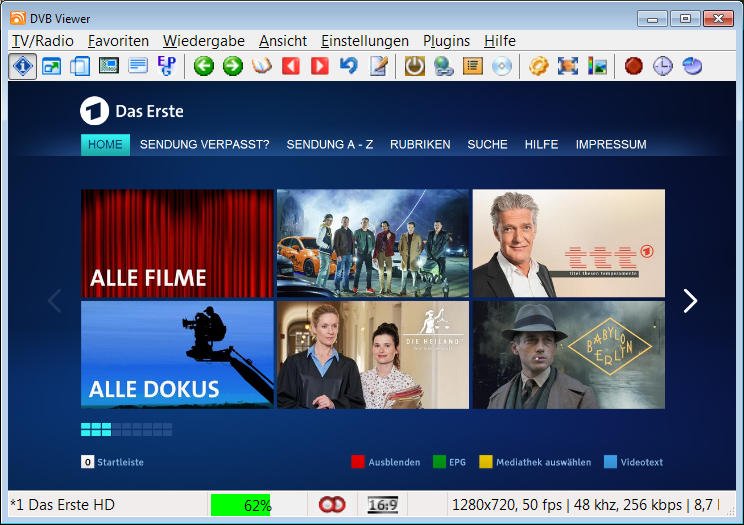Open SENDUNG A - Z listing
Image resolution: width=744 pixels, height=525 pixels.
330,144
